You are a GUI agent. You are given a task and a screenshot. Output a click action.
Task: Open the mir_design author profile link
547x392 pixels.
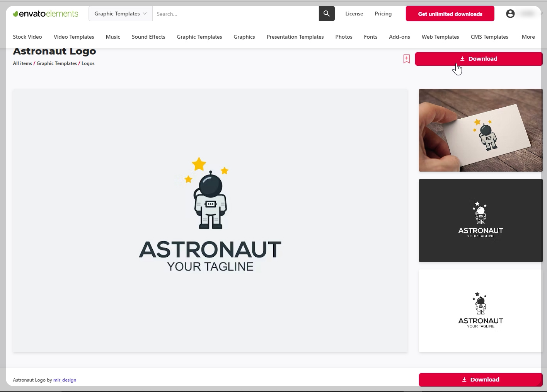(65, 380)
